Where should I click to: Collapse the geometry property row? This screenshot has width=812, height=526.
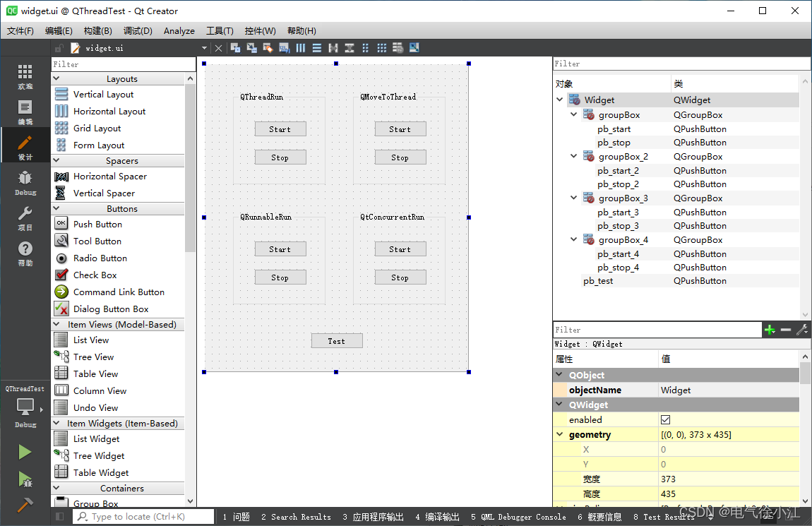coord(560,434)
